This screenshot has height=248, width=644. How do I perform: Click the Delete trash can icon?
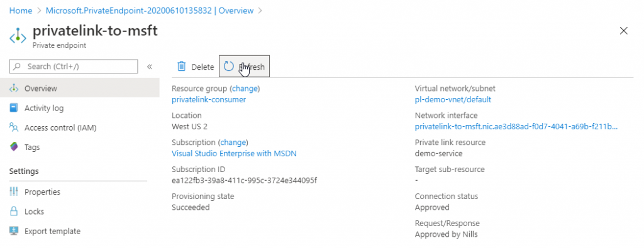pyautogui.click(x=181, y=67)
